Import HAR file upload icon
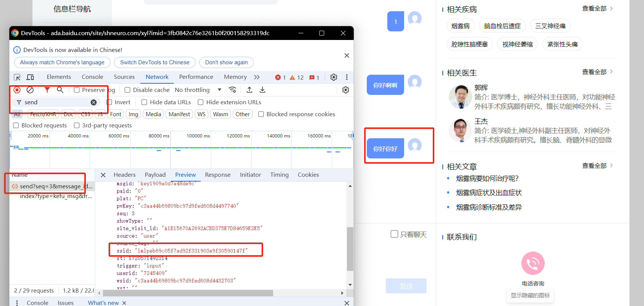The image size is (644, 306). tap(249, 90)
